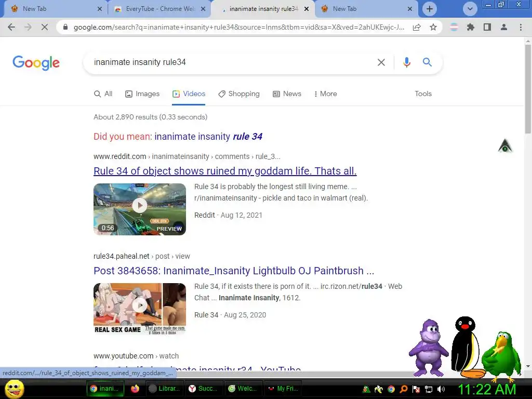Select the Videos results tab
Image resolution: width=532 pixels, height=399 pixels.
(x=189, y=94)
